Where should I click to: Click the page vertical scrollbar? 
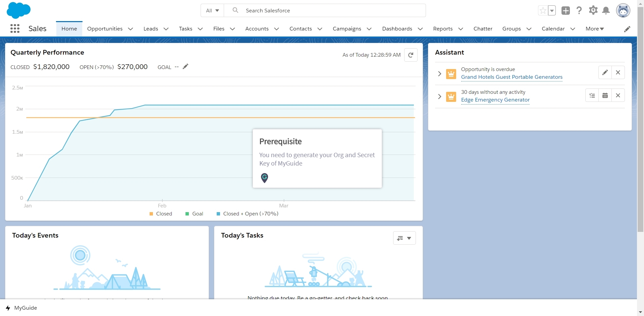(640, 119)
